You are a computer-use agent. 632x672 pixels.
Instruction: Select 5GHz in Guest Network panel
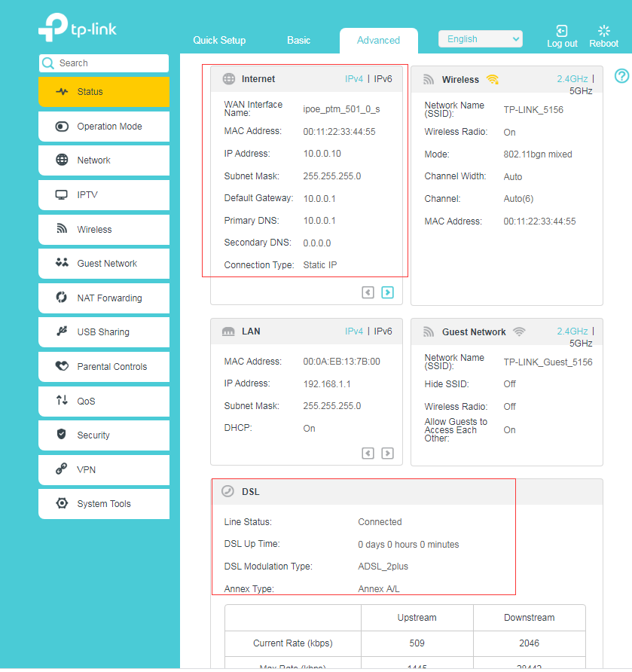pos(581,344)
